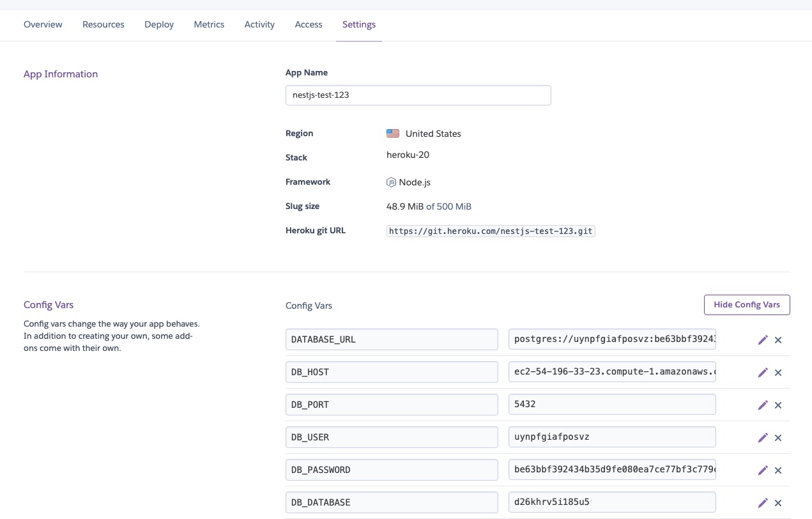Edit the DB_HOST config var pencil icon

[x=762, y=373]
